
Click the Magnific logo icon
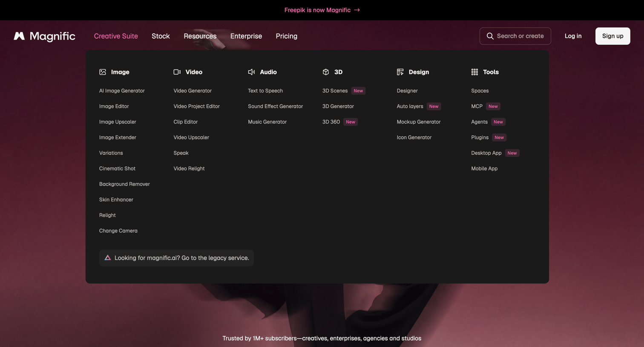coord(19,36)
